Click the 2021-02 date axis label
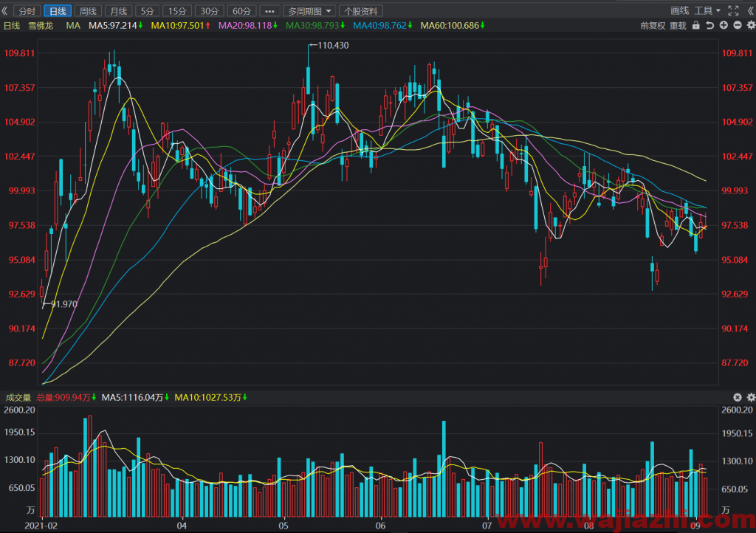The height and width of the screenshot is (533, 756). click(41, 526)
